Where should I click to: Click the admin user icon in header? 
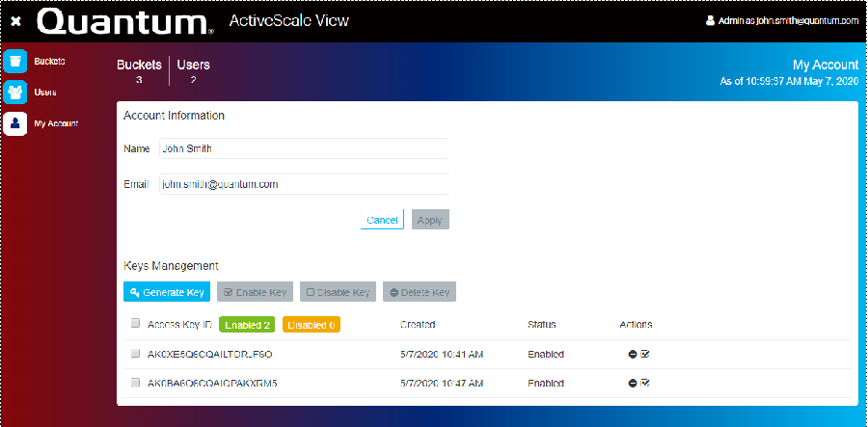711,20
